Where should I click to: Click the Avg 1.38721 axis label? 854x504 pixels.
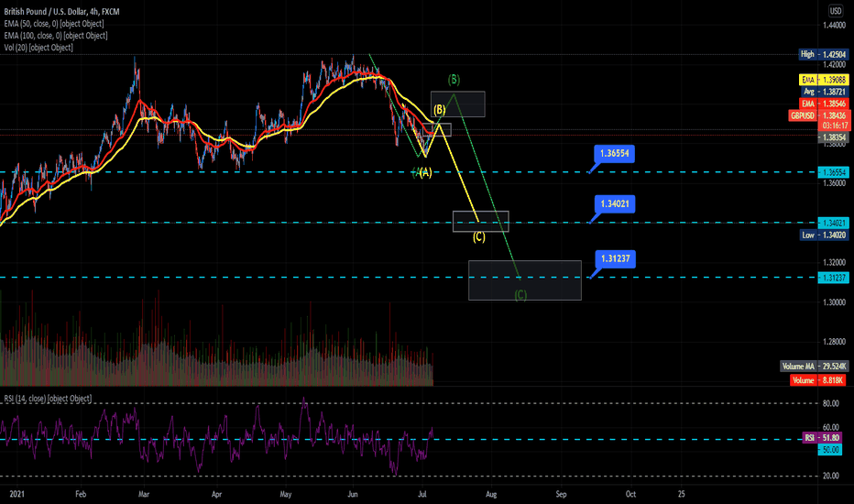[x=825, y=92]
